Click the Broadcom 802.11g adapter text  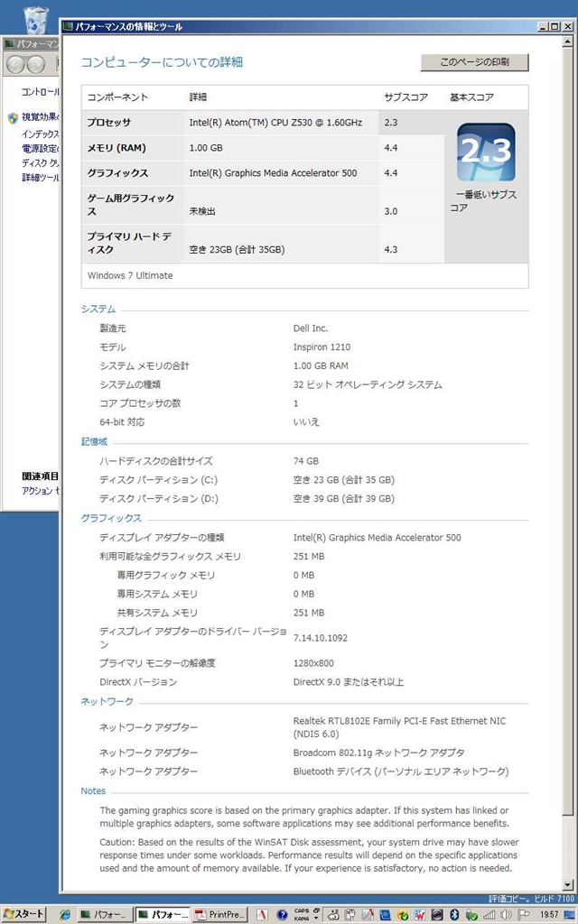(x=378, y=753)
